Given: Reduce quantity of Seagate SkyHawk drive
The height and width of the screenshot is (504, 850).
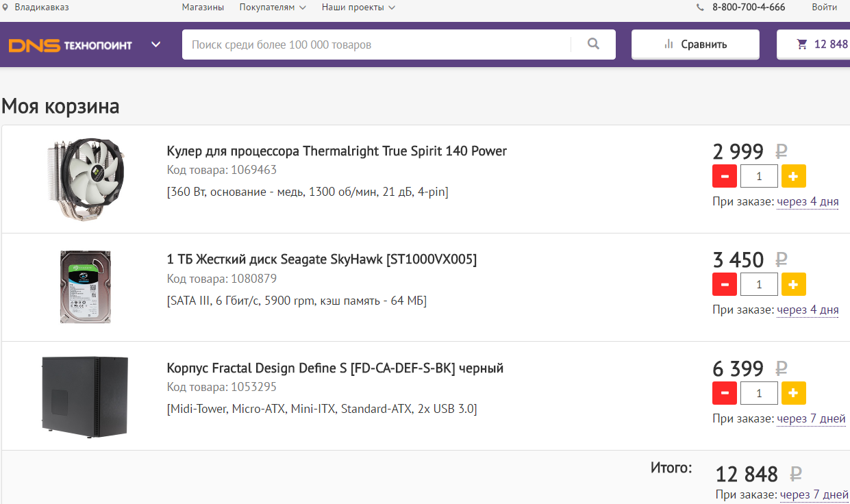Looking at the screenshot, I should (x=725, y=284).
